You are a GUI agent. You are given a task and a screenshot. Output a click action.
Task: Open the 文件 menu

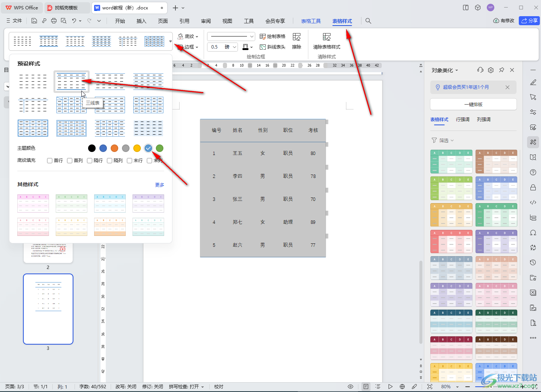click(14, 21)
